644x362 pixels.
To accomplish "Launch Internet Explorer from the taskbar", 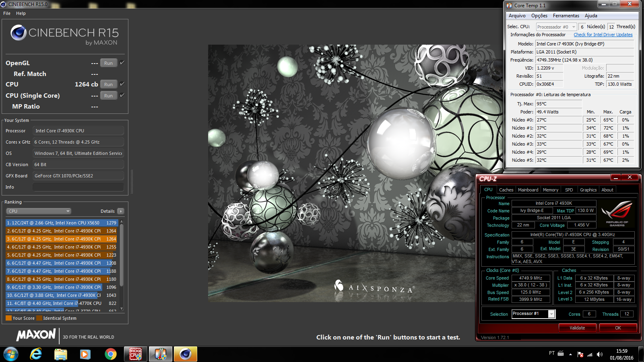I will pos(36,354).
